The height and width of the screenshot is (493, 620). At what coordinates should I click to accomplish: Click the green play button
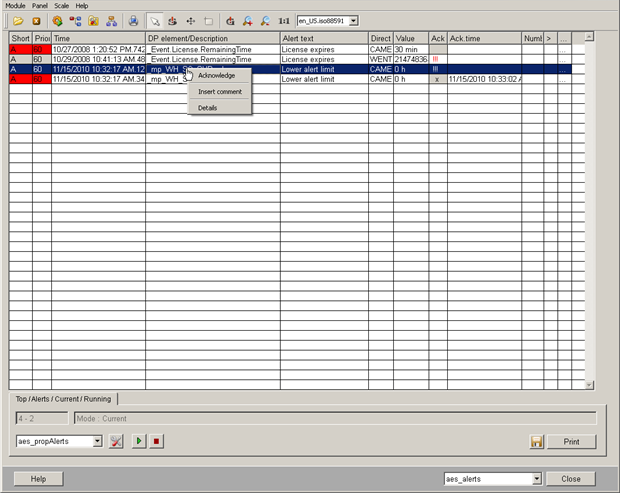point(139,441)
